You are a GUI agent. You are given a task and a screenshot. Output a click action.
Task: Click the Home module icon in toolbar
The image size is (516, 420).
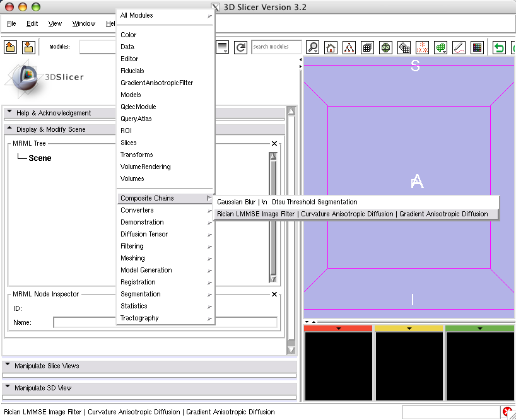pyautogui.click(x=331, y=47)
